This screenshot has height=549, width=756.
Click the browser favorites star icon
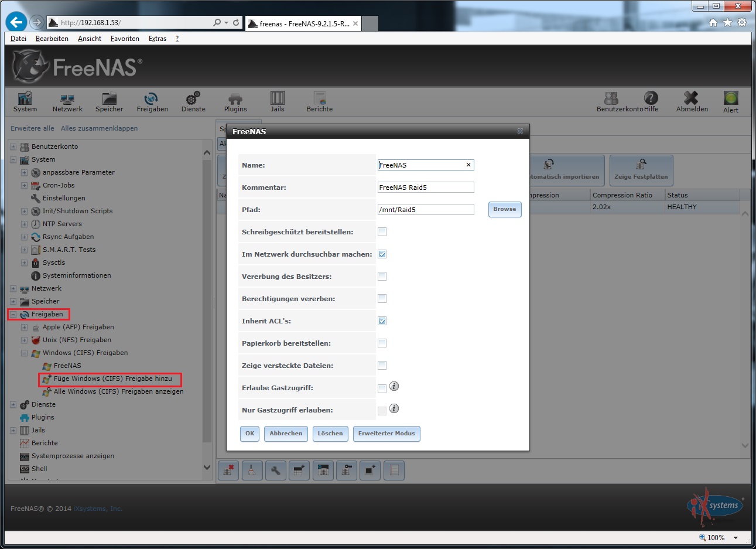tap(727, 23)
